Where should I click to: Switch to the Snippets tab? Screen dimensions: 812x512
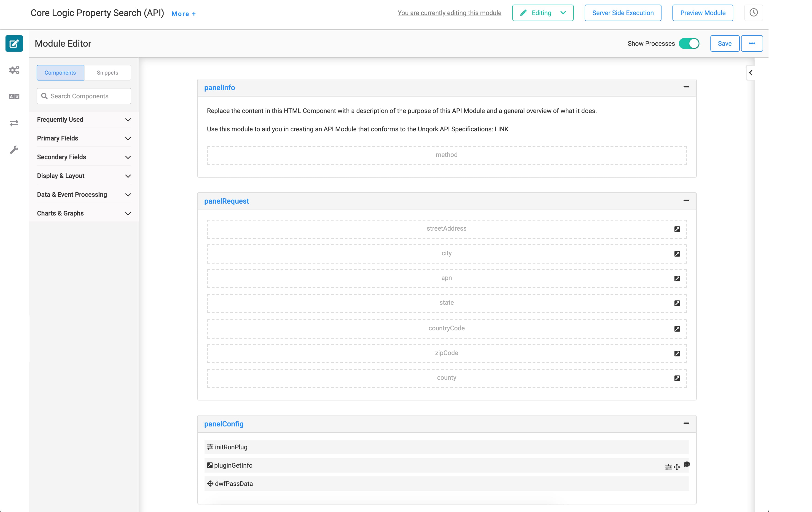108,73
